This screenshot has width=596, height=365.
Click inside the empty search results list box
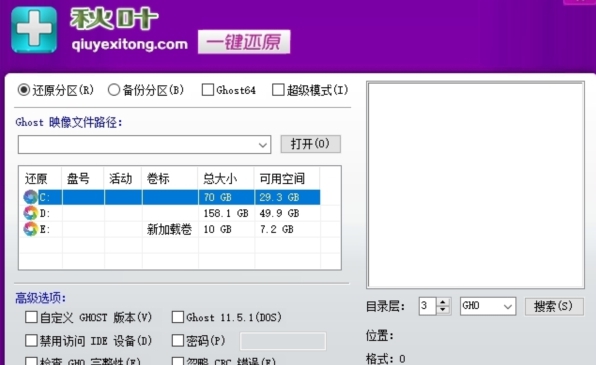point(475,185)
